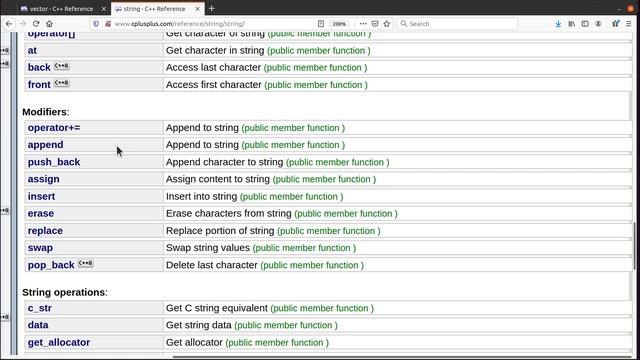Open the Firefox hamburger menu
This screenshot has width=640, height=360.
(629, 24)
